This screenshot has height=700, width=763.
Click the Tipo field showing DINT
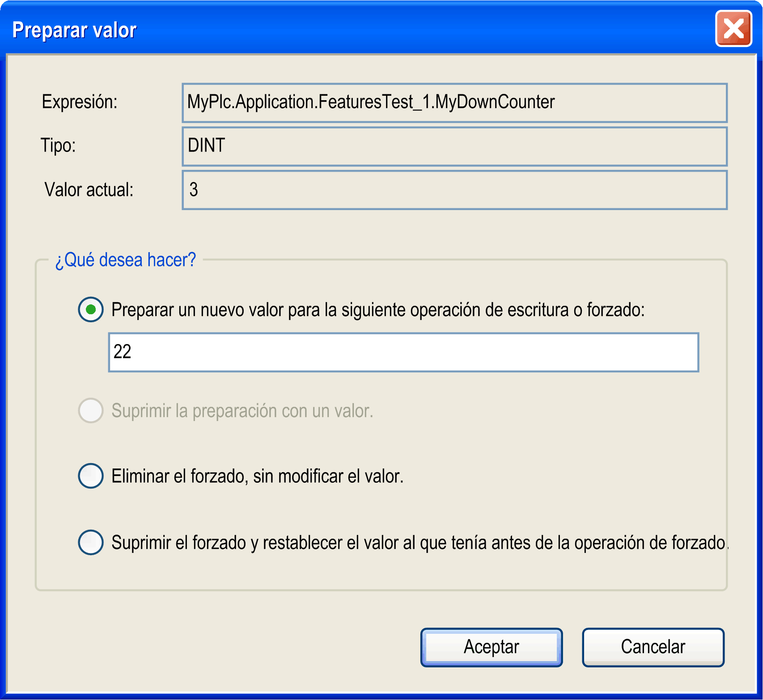454,146
